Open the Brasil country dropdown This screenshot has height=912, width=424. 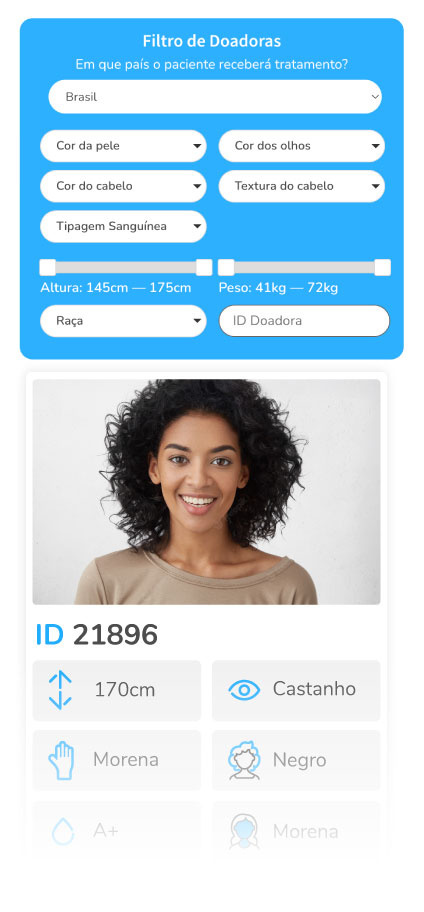[x=215, y=97]
